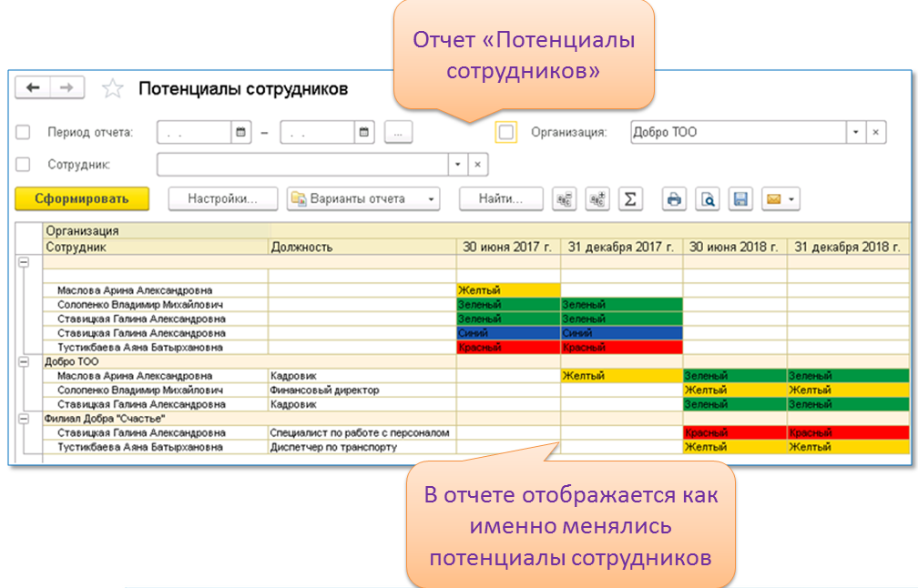The width and height of the screenshot is (918, 588).
Task: Collapse the Добро ТОО group
Action: pos(24,361)
